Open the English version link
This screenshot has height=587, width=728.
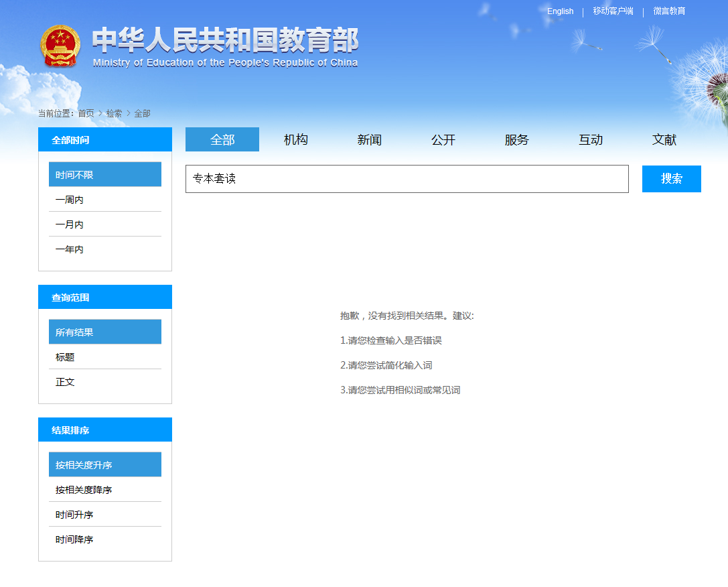click(x=560, y=11)
